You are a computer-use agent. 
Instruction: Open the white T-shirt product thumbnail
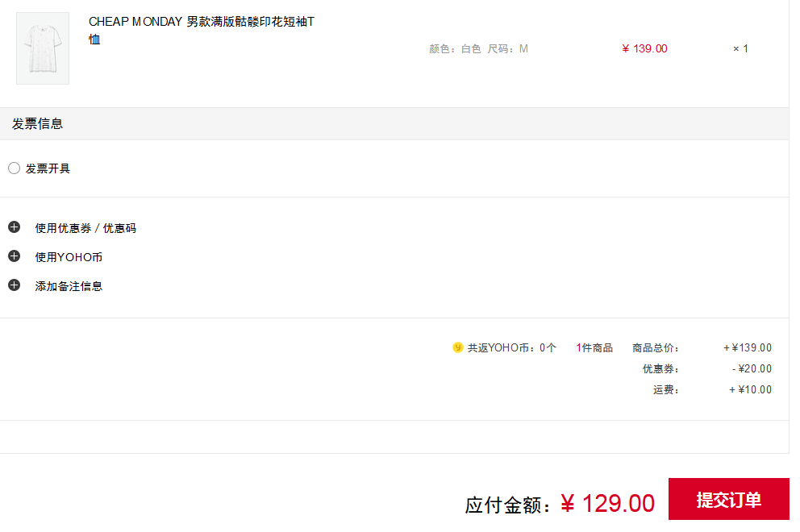(x=43, y=48)
